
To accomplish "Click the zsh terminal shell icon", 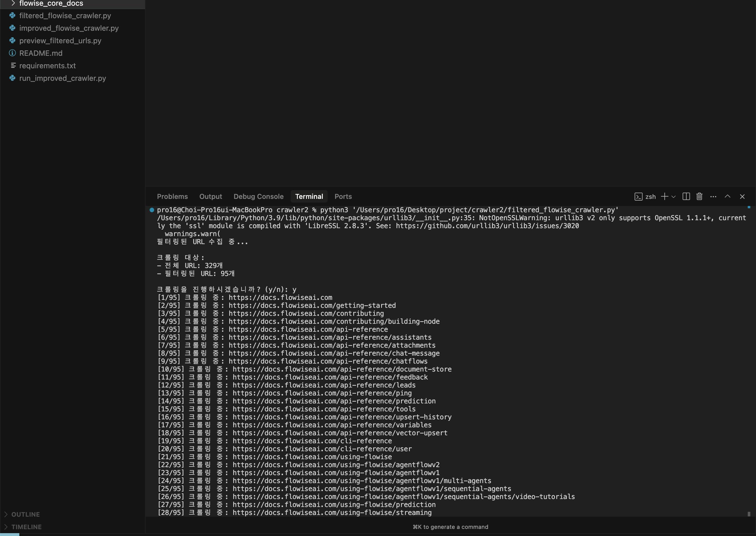I will click(638, 197).
